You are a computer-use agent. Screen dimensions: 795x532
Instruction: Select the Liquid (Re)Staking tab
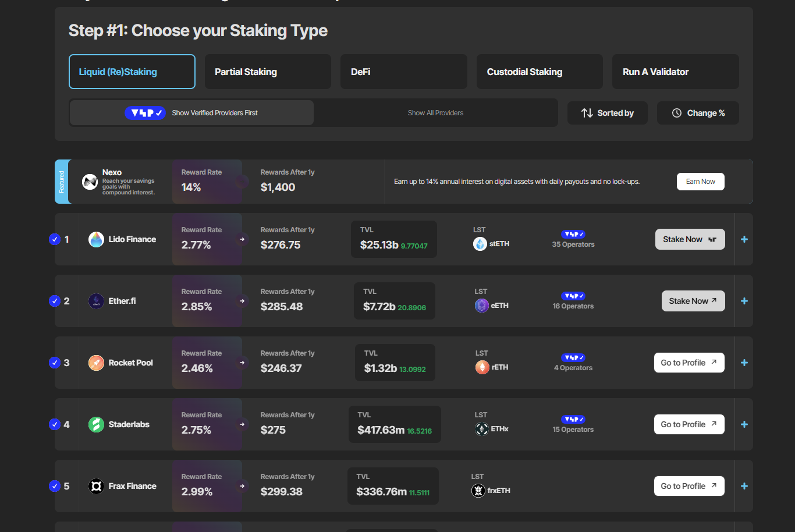pos(132,72)
